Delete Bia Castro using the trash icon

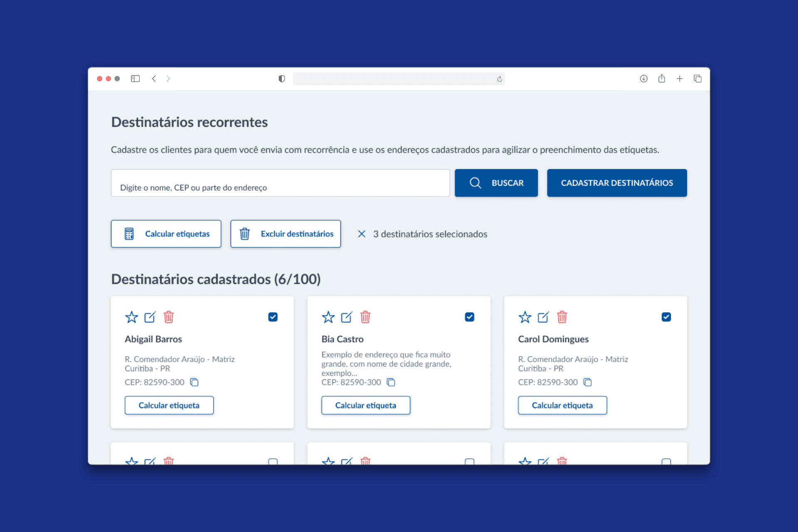365,317
